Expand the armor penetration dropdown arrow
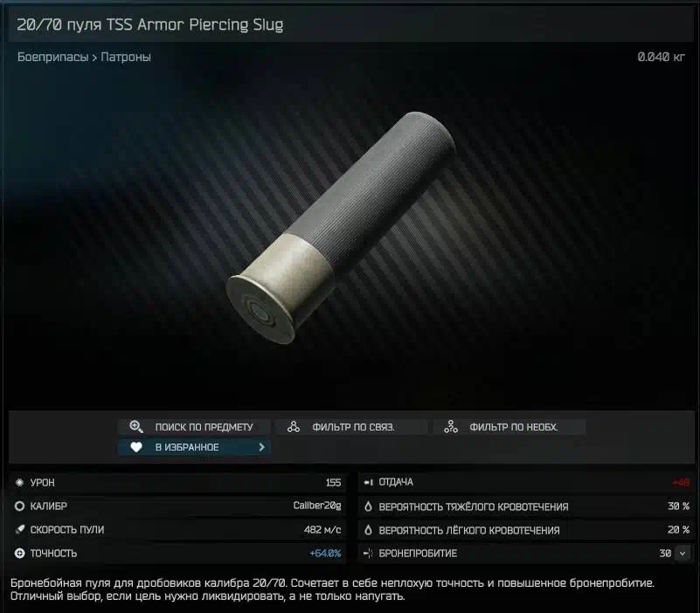700x613 pixels. (x=683, y=554)
